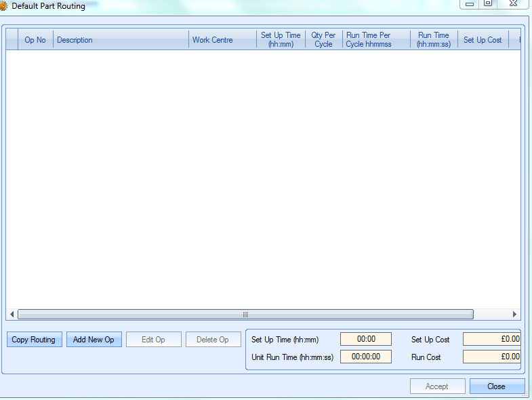Click the Unit Run Time 00:00:00 field
Viewport: 532px width, 400px height.
coord(365,357)
